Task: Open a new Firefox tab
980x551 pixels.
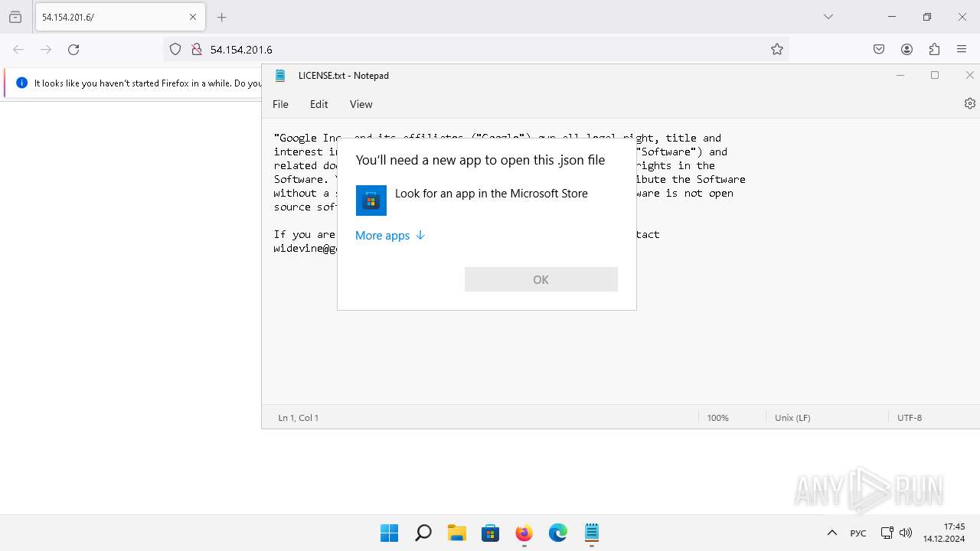Action: pos(222,17)
